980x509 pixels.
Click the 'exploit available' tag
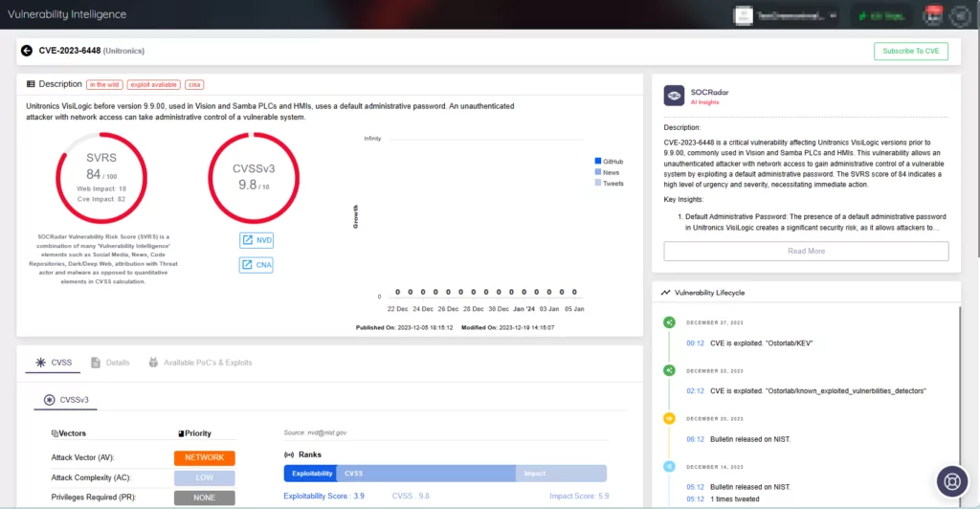click(154, 85)
